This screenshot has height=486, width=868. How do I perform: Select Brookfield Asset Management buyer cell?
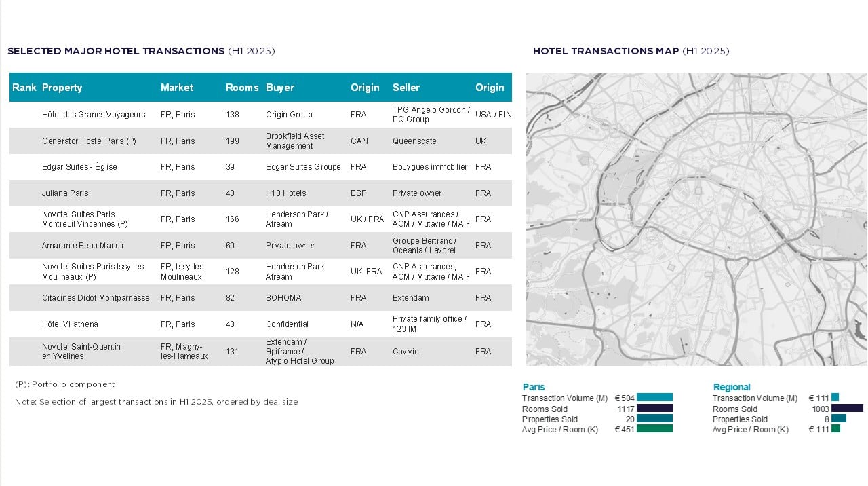[295, 141]
